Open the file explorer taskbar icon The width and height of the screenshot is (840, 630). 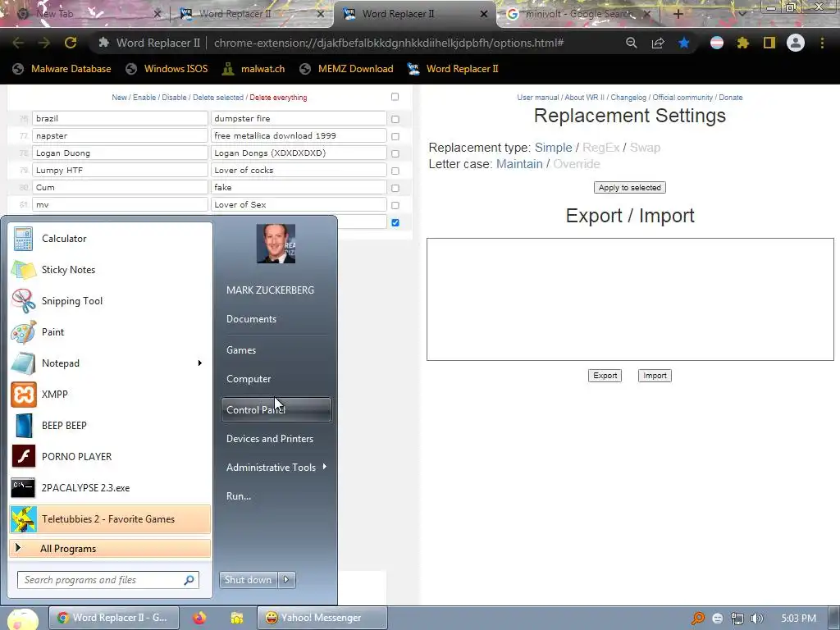[x=237, y=618]
